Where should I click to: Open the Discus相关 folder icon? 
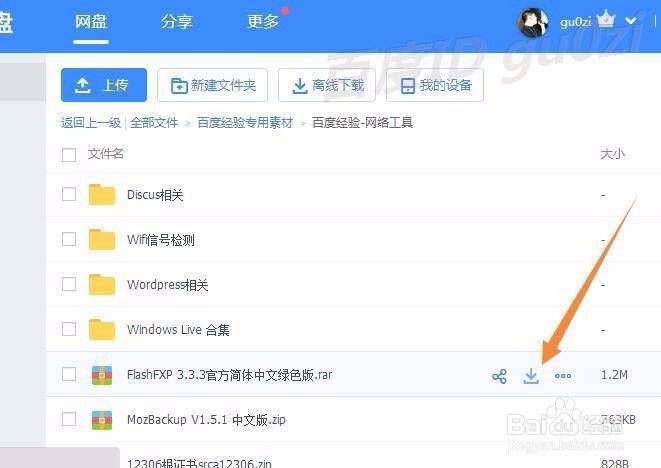point(102,194)
